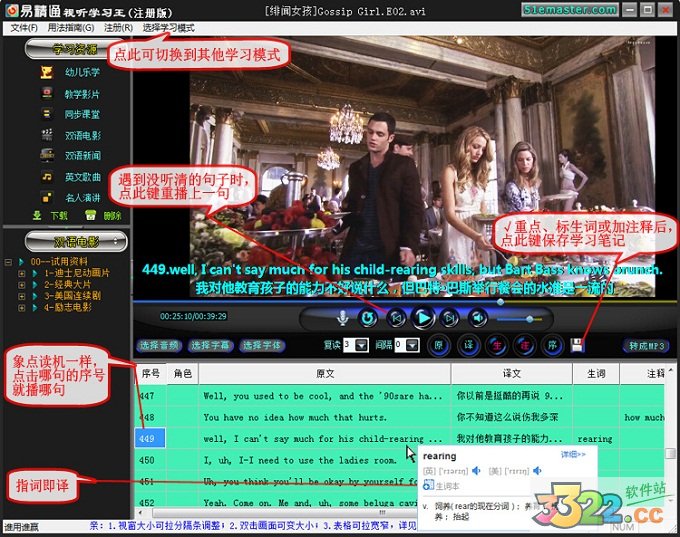Save study notes with the floppy disk icon
Screen dimensions: 680x537
point(577,345)
